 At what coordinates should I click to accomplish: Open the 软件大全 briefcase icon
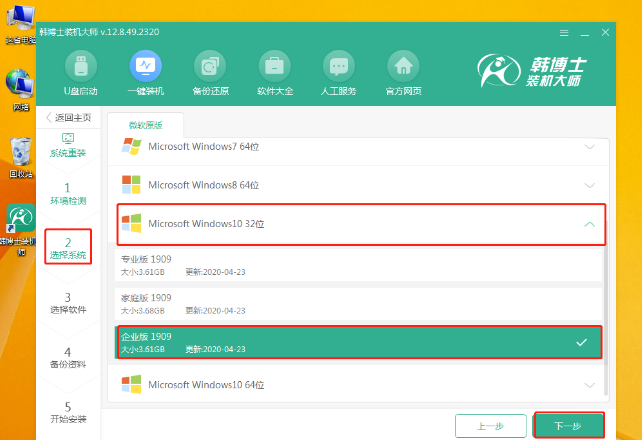click(x=274, y=66)
